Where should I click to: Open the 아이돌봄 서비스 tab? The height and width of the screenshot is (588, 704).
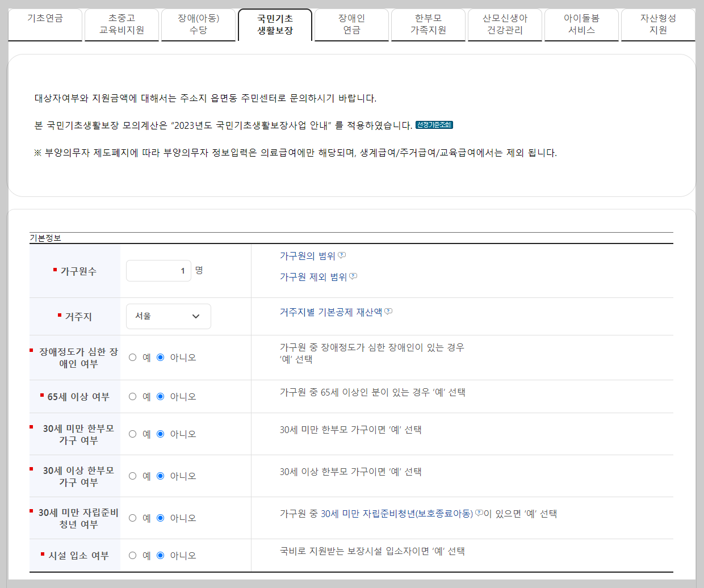581,24
